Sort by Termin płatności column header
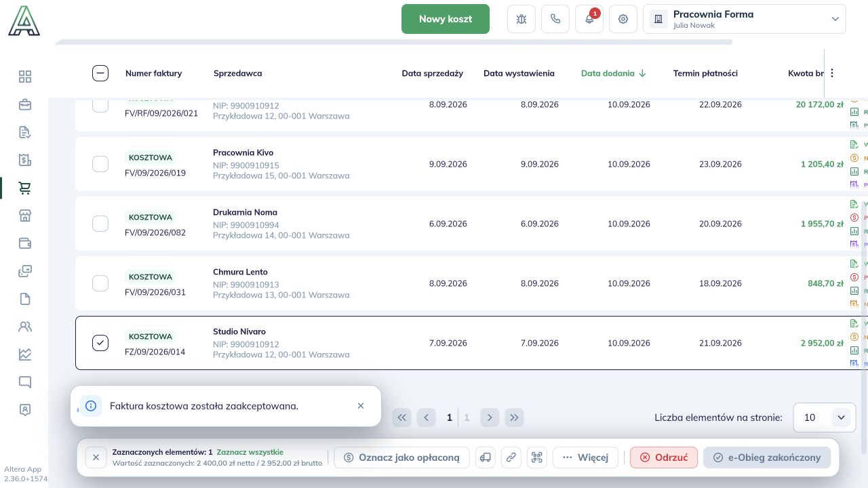Viewport: 868px width, 488px height. 705,73
